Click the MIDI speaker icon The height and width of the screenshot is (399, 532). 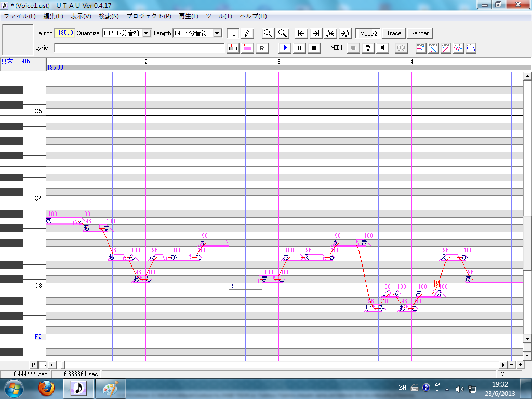[x=382, y=48]
